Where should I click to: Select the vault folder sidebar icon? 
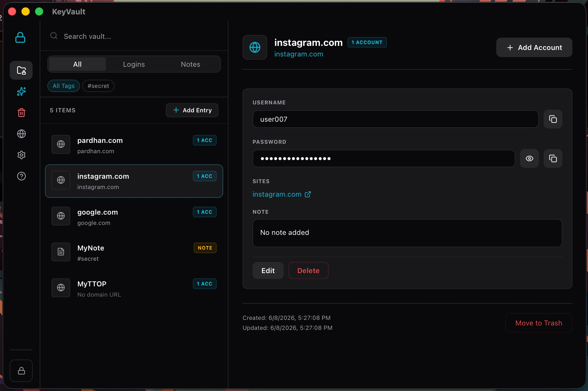[21, 70]
